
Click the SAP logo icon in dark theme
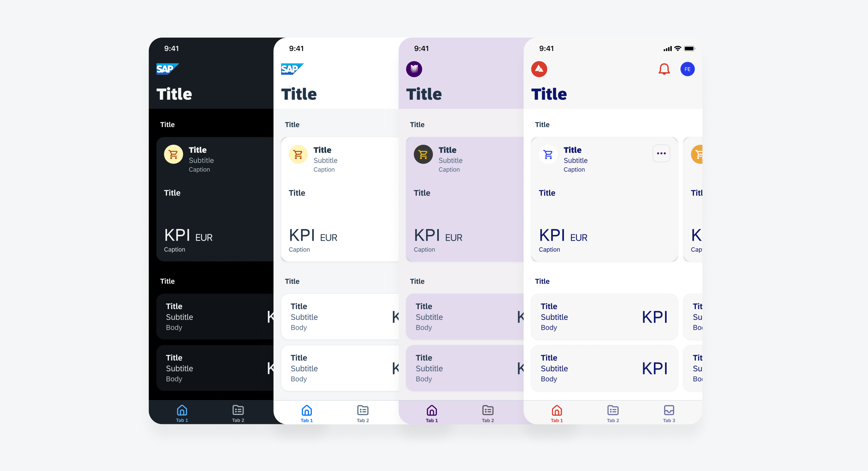click(x=168, y=68)
